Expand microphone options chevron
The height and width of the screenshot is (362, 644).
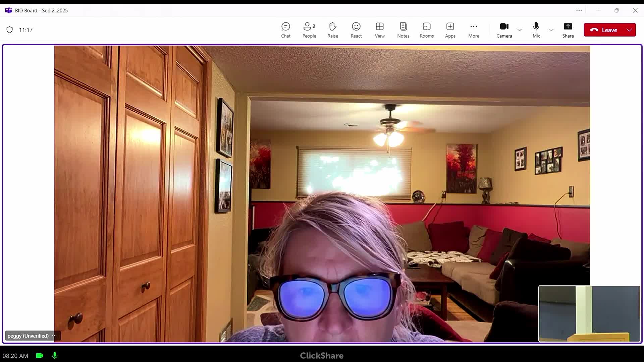pyautogui.click(x=551, y=30)
